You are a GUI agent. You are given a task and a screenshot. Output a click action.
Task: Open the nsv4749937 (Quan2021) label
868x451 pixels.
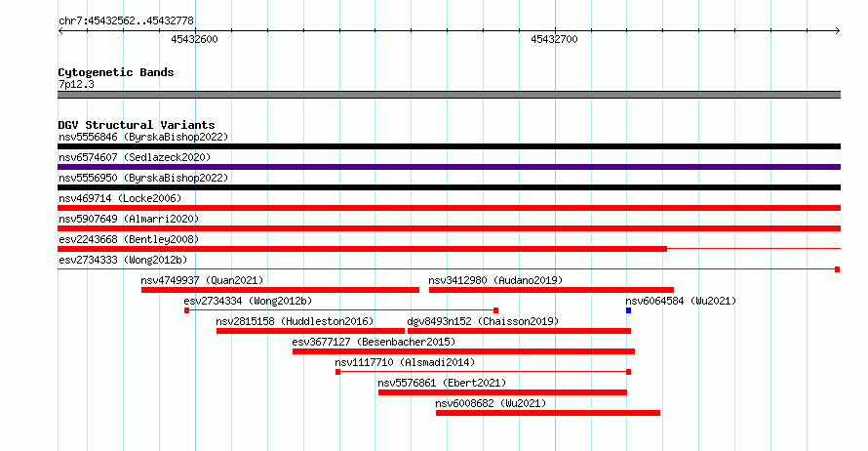[x=202, y=280]
